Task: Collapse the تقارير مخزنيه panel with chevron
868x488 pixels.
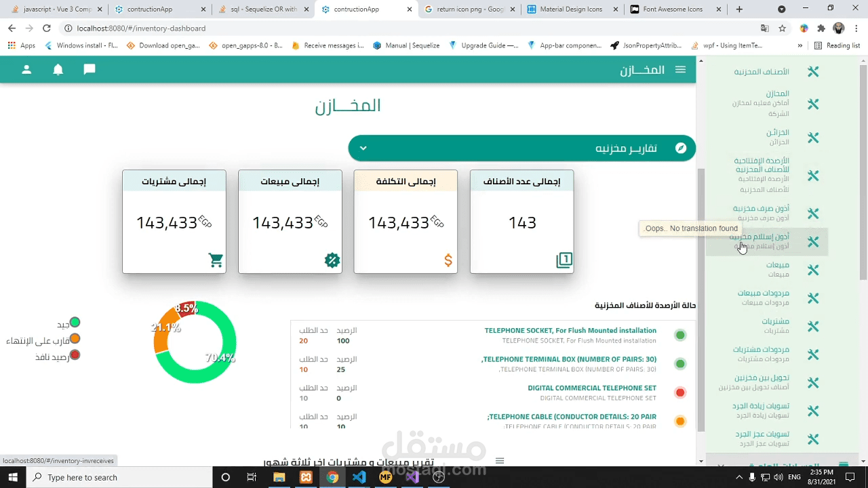Action: 363,148
